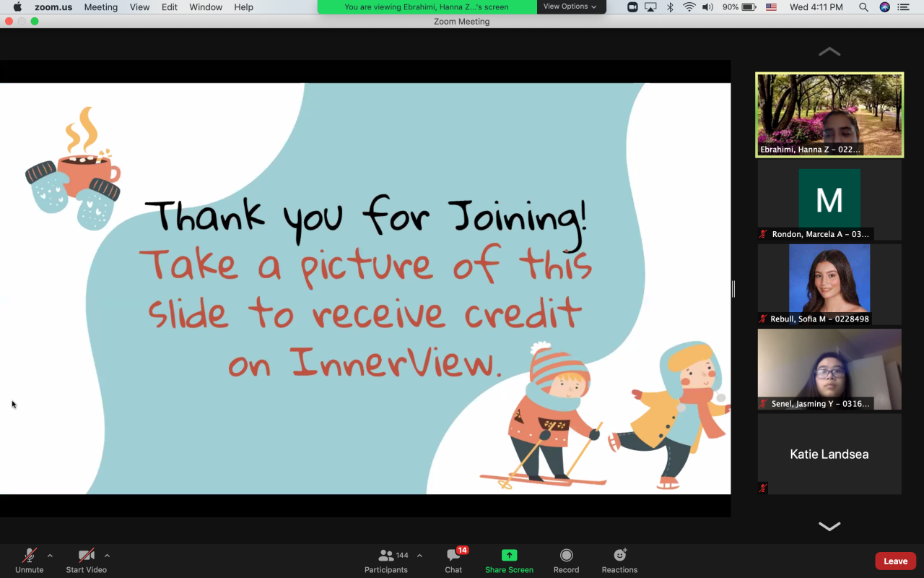This screenshot has height=578, width=924.
Task: Expand the caret next to Participants
Action: (419, 556)
